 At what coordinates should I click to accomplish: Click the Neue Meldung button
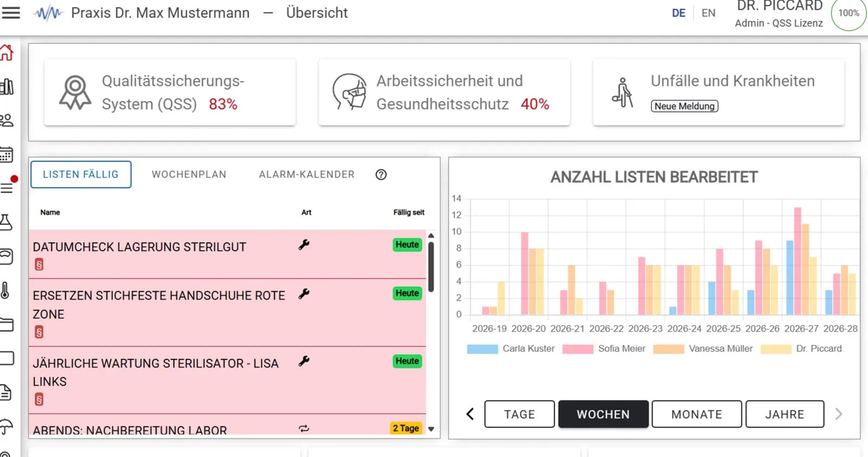[685, 106]
